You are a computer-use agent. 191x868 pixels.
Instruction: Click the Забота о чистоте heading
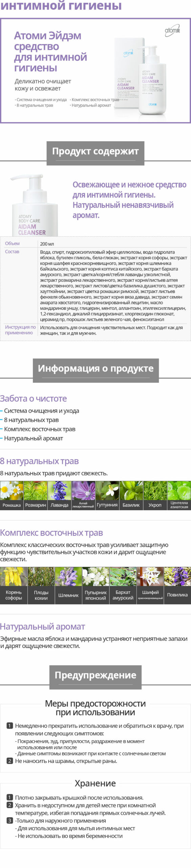(34, 398)
